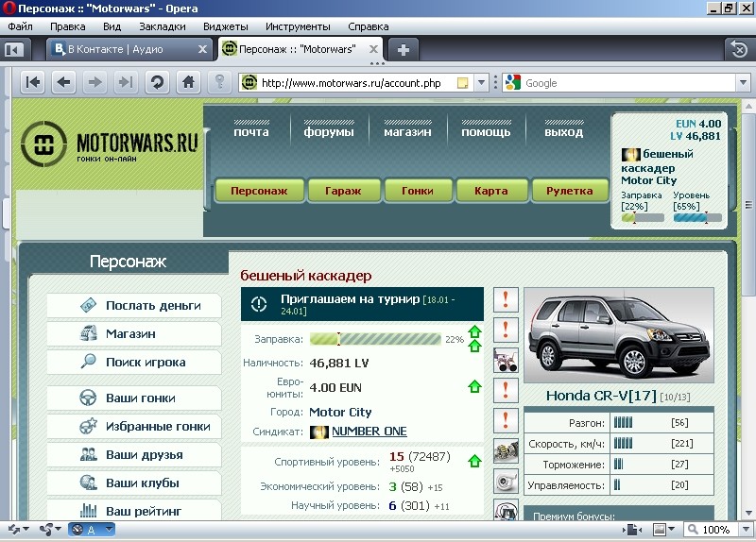Open the closed tabs trash icon
The width and height of the screenshot is (756, 542).
pyautogui.click(x=739, y=49)
